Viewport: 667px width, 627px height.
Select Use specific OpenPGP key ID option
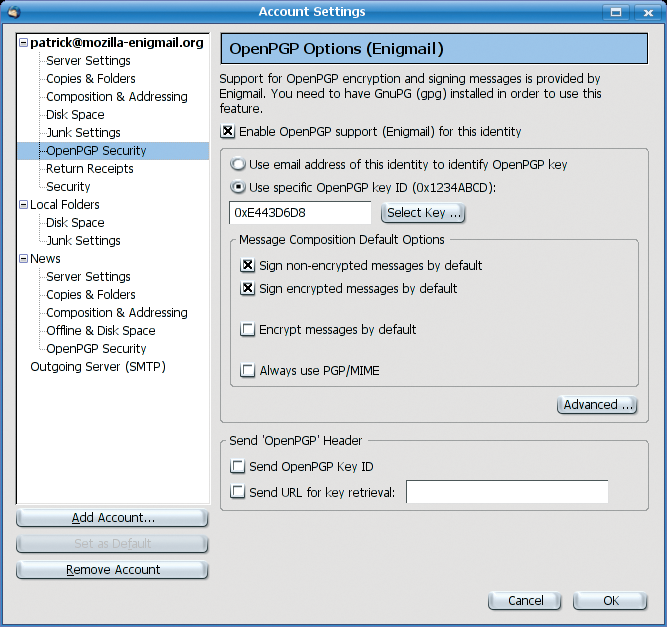(238, 187)
